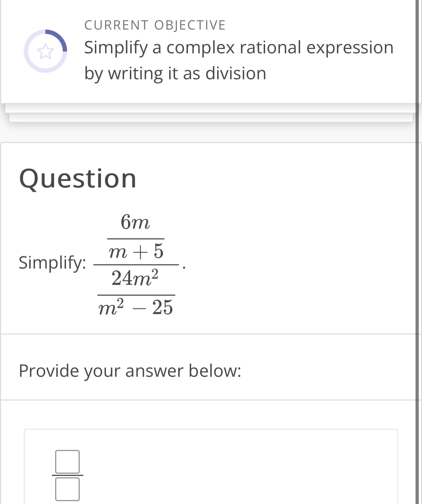Click the divider between question and answer sections
Image resolution: width=422 pixels, height=504 pixels.
point(211,333)
